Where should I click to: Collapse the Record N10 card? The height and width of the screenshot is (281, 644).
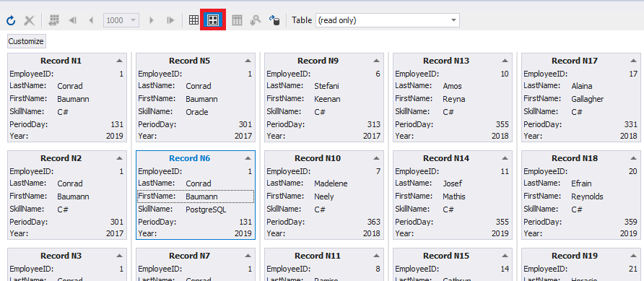[377, 158]
